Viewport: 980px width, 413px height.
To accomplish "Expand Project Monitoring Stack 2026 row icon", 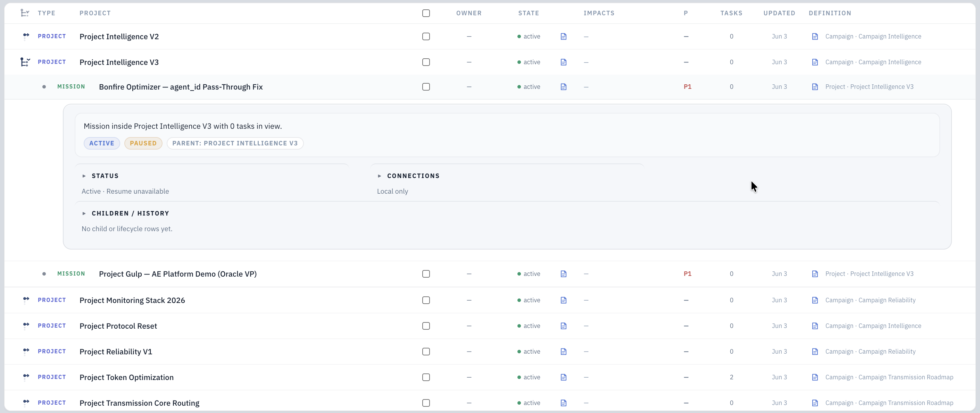I will click(26, 300).
